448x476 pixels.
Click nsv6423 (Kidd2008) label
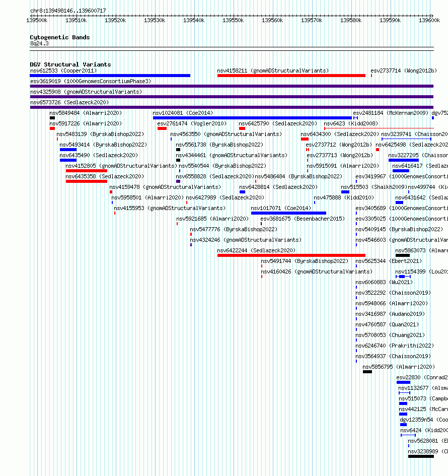coord(351,123)
